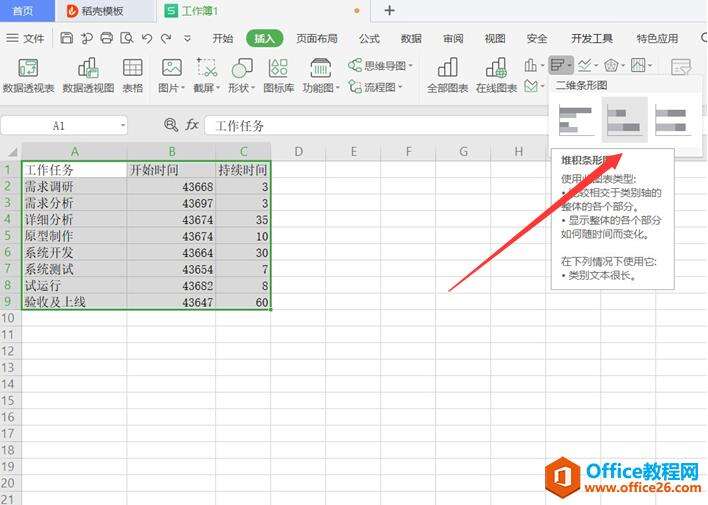Choose the clustered bar chart option
Viewport: 708px width, 505px height.
click(576, 121)
